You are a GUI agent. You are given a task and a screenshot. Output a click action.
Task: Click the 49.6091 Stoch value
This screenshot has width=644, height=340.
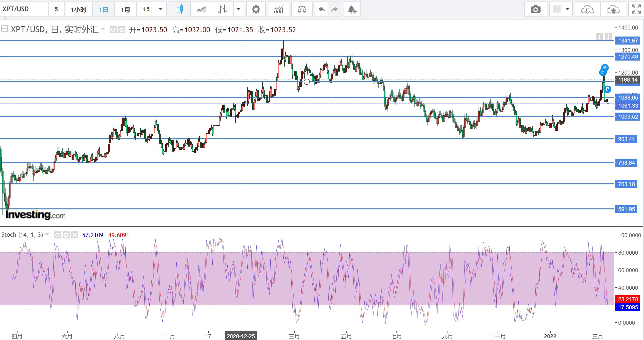pos(119,235)
